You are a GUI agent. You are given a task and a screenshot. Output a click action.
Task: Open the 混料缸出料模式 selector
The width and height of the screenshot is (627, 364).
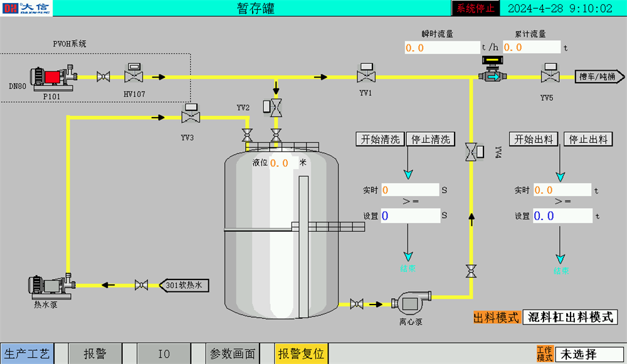pyautogui.click(x=570, y=317)
